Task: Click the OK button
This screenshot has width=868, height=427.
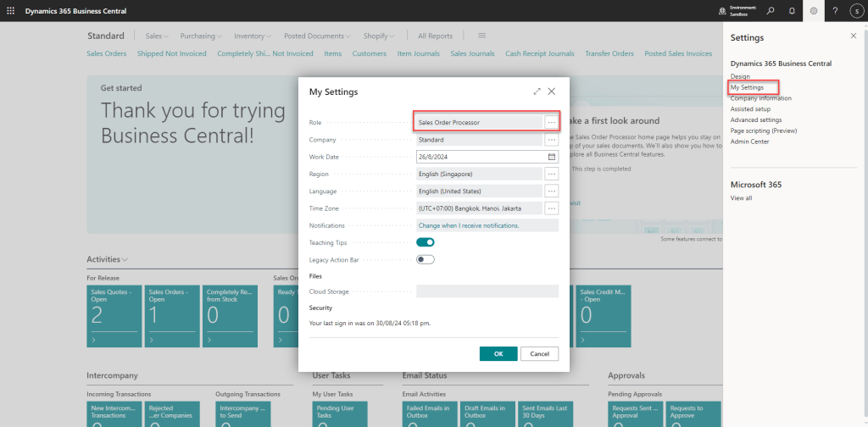Action: (x=498, y=353)
